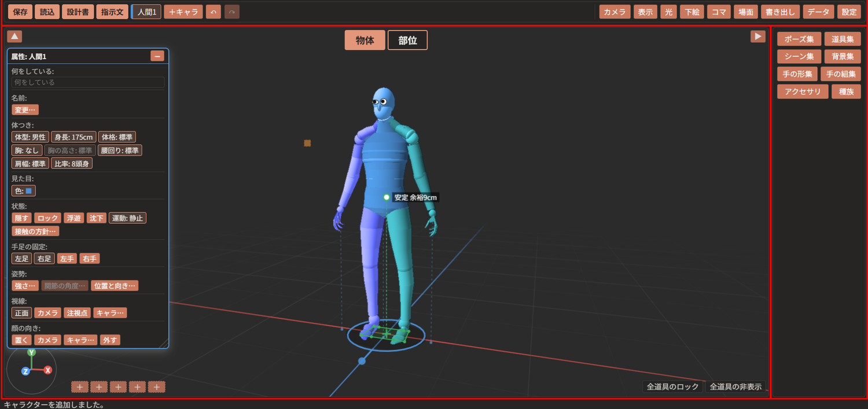This screenshot has width=868, height=409.
Task: Open the カメラ menu
Action: point(615,12)
